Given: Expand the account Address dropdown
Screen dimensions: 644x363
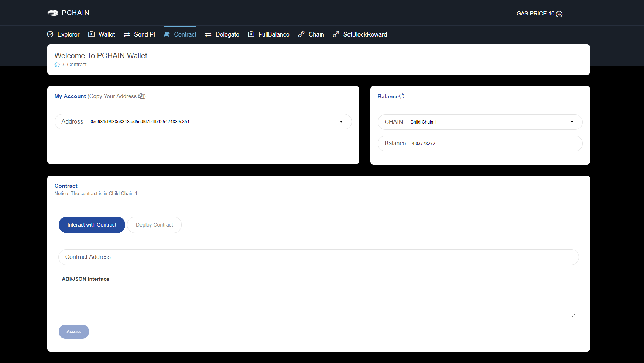Looking at the screenshot, I should point(341,122).
